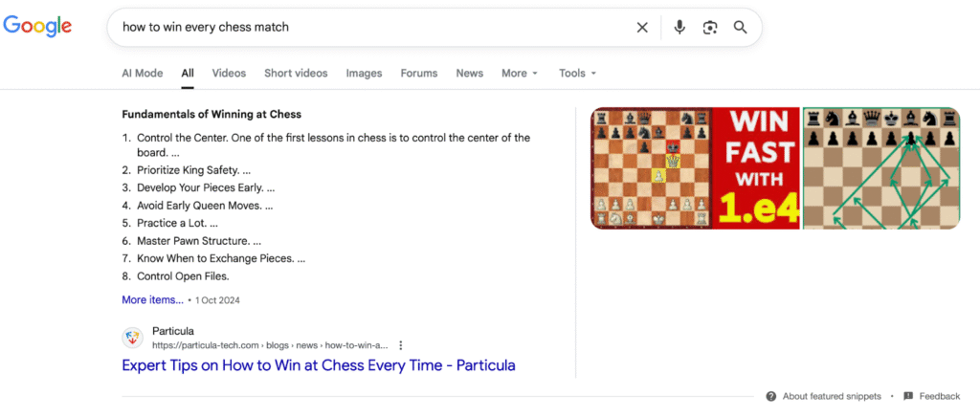Open the three-dot menu beside Particula URL

(x=401, y=345)
